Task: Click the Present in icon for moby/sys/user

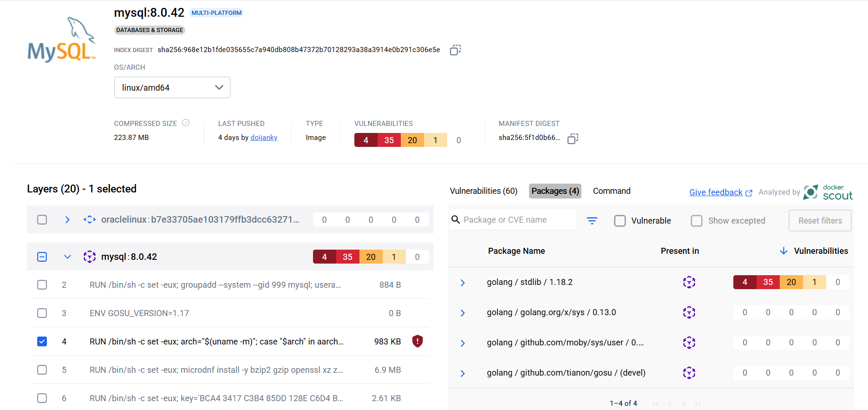Action: coord(689,343)
